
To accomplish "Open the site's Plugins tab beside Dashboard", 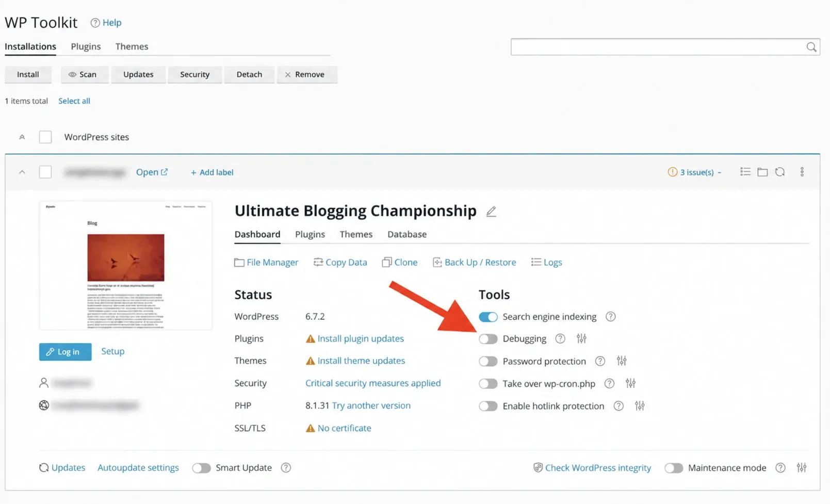I will coord(310,234).
